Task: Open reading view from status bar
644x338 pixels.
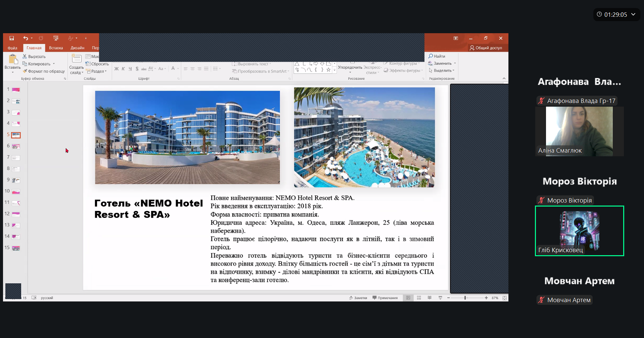Action: [x=430, y=298]
